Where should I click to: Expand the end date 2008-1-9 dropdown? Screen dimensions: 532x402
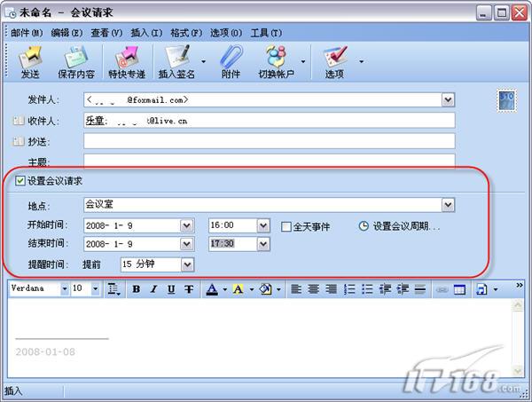click(x=186, y=244)
